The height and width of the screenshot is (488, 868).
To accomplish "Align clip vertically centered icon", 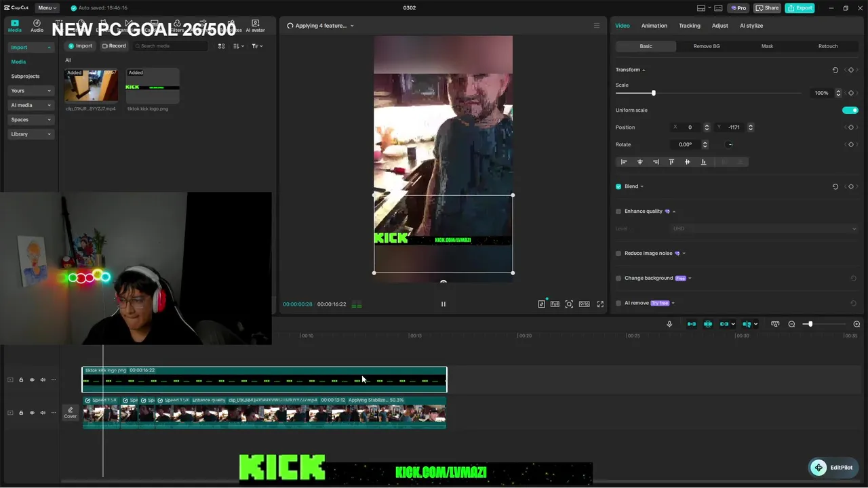I will [x=687, y=162].
